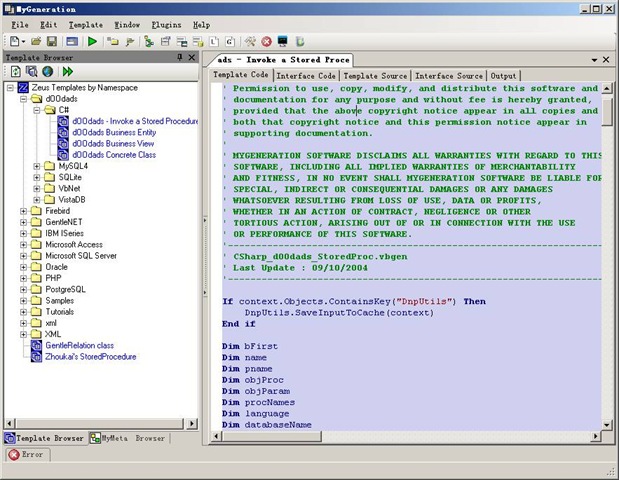619x480 pixels.
Task: Select Zhoukai's StoredProcedure template
Action: coord(90,356)
